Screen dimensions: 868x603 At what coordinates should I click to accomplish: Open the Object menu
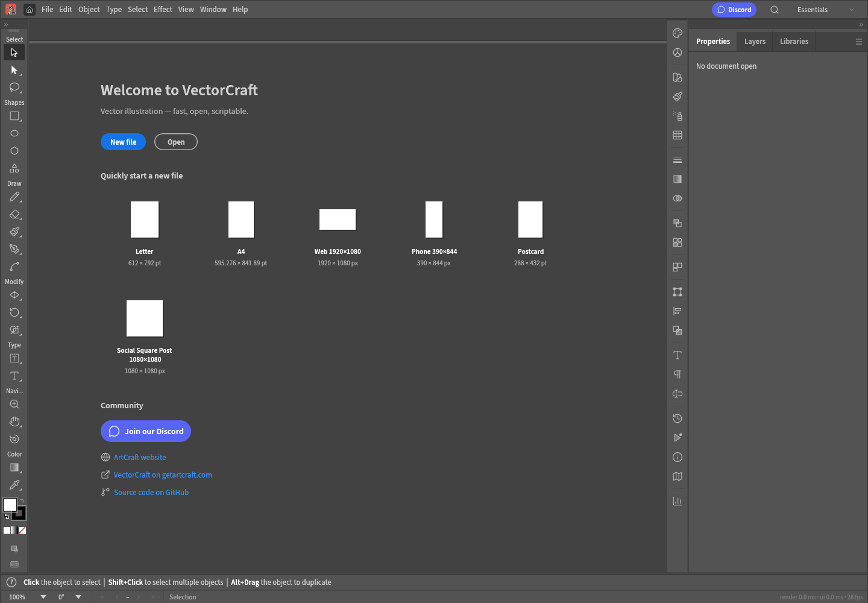pos(89,10)
